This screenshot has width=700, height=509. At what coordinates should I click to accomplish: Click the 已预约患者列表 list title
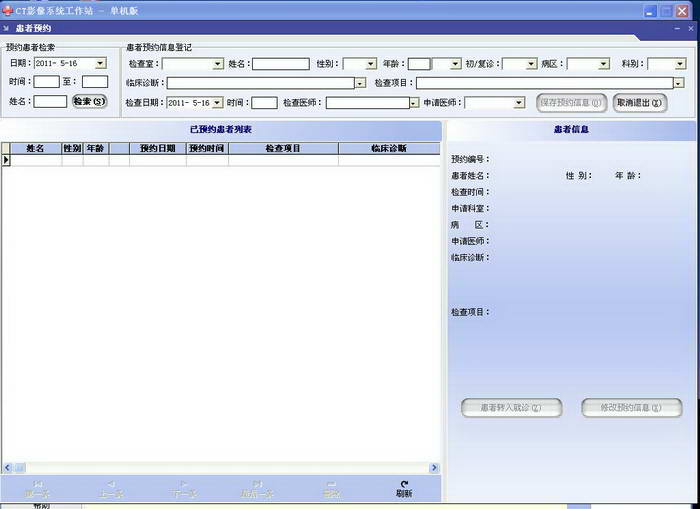(x=221, y=129)
